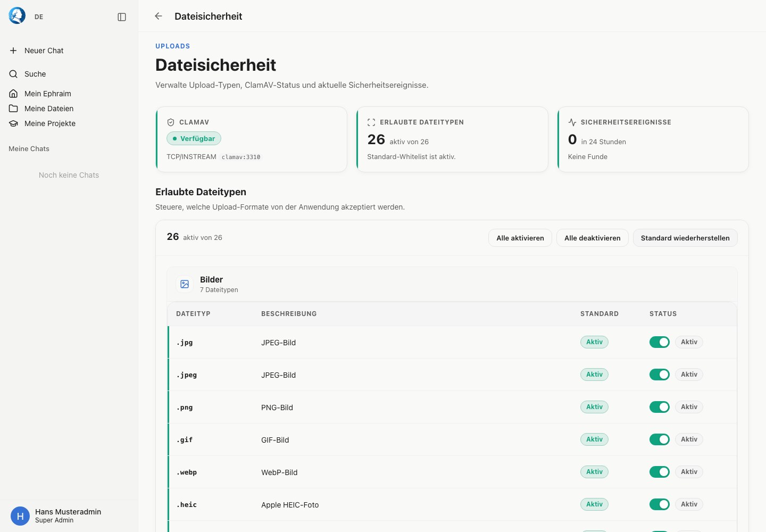Screen dimensions: 766x532
Task: Click the Suche magnifier icon
Action: click(13, 74)
